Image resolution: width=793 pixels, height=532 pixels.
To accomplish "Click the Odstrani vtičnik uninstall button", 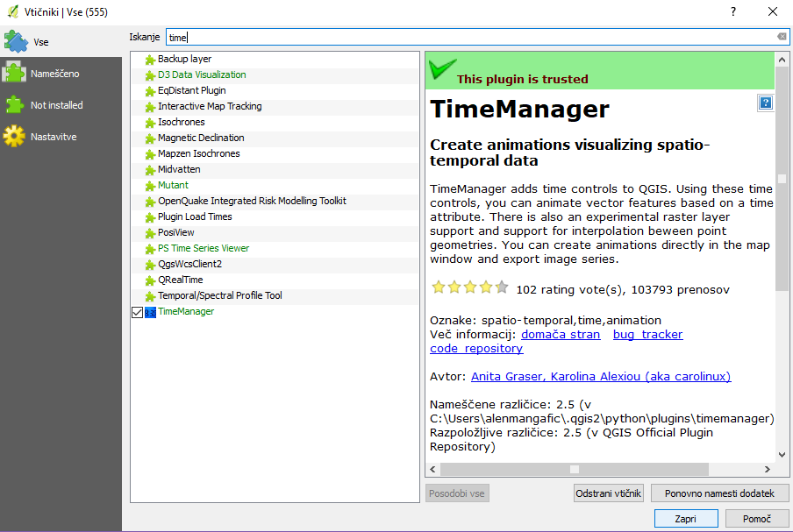I will 609,493.
